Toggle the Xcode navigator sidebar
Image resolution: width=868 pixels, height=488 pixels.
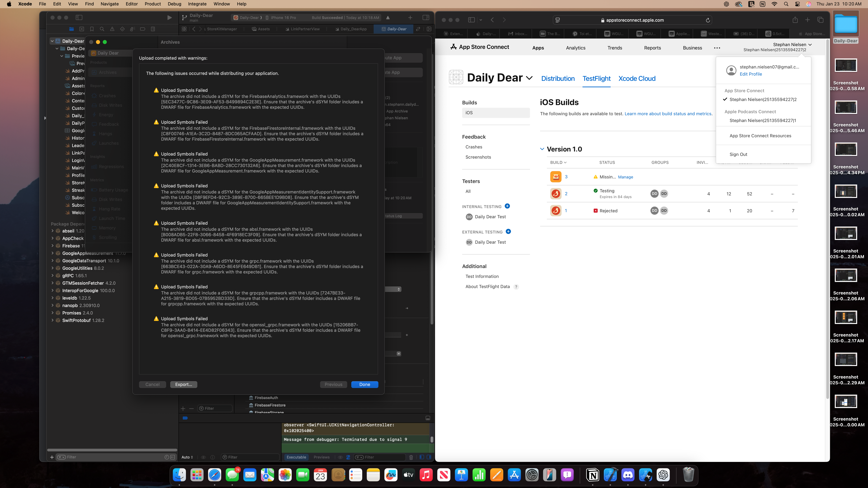pyautogui.click(x=79, y=17)
